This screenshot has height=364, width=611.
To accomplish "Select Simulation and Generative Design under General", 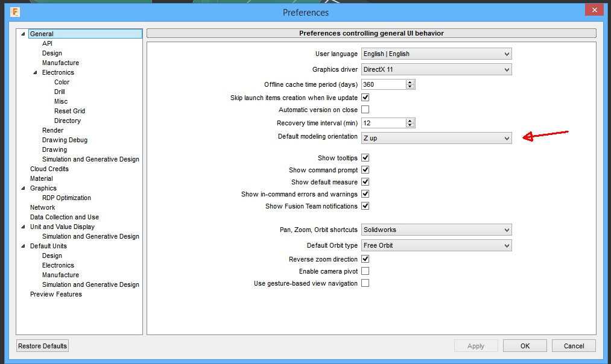I will click(x=90, y=159).
